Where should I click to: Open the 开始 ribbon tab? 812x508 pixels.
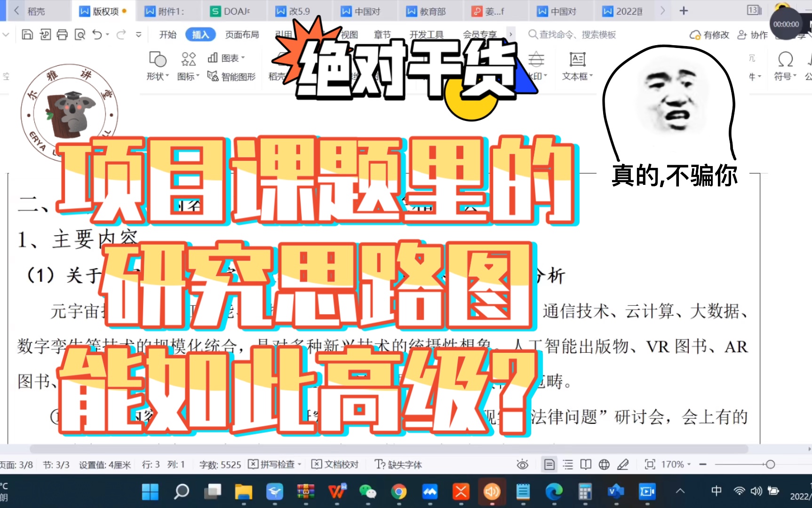tap(167, 34)
